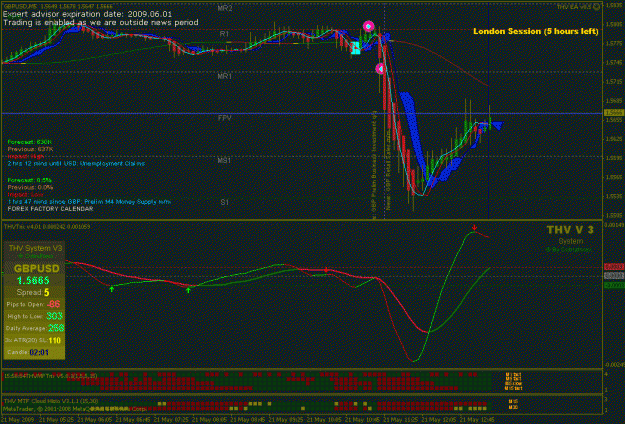The width and height of the screenshot is (625, 424).
Task: Click the 'High to Low' value 303
Action: pos(54,316)
